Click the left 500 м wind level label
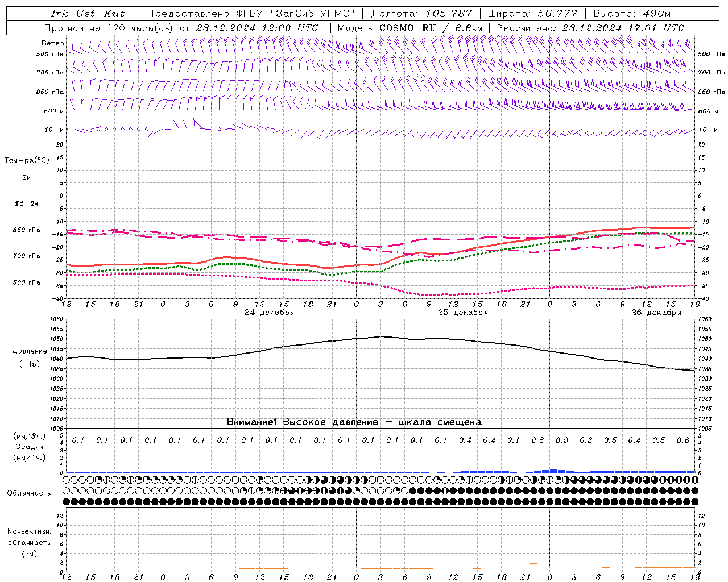Image resolution: width=728 pixels, height=582 pixels. coord(54,111)
